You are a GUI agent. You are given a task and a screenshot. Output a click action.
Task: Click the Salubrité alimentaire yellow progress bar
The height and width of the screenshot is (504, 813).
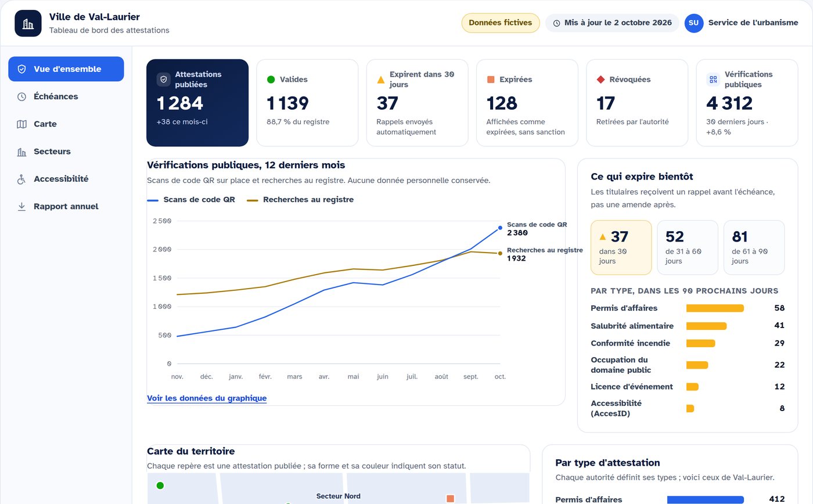point(706,326)
